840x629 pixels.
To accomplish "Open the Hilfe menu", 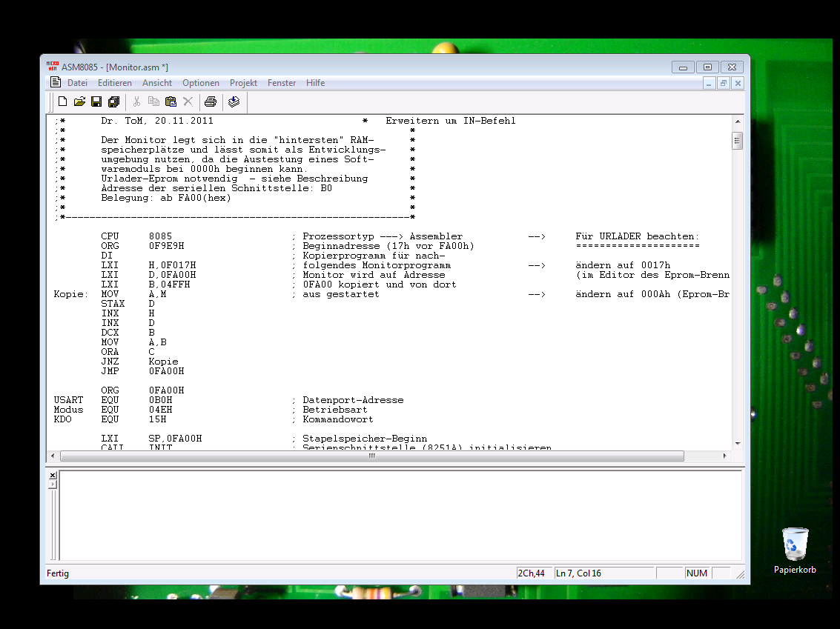I will coord(316,83).
